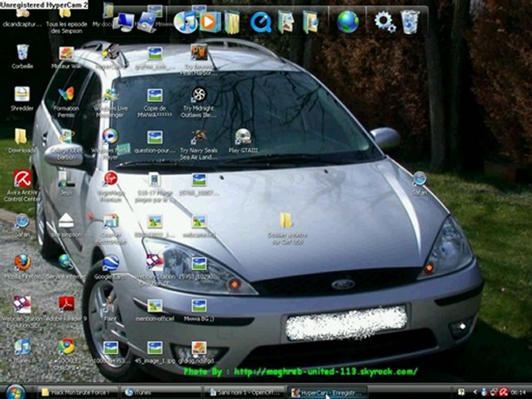Open the Windows Start menu orb
532x399 pixels.
pos(15,392)
